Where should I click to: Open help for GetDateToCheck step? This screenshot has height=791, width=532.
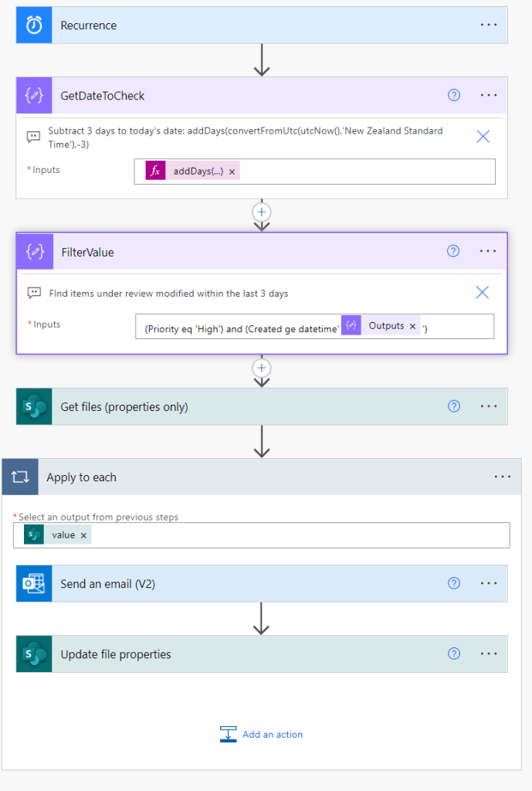454,95
